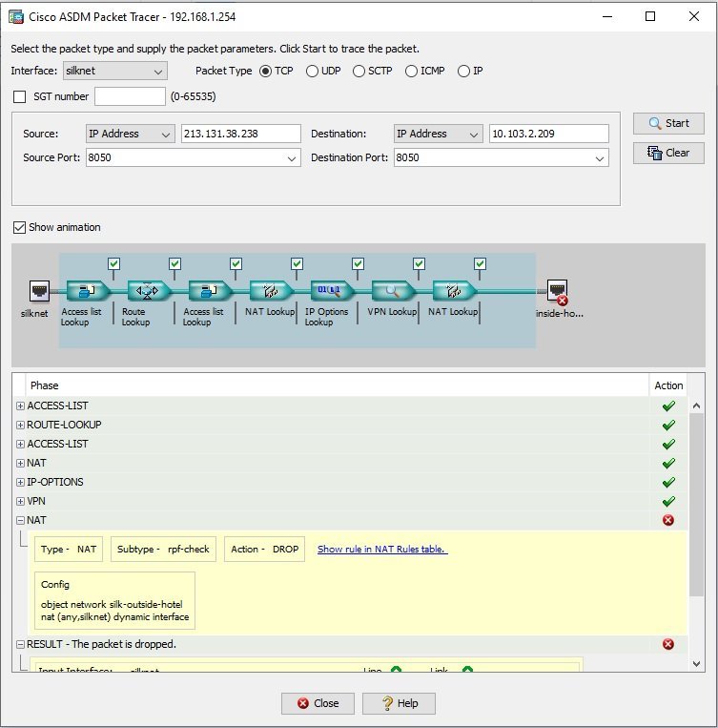Click the Config object network silk-outside-hotel text

(x=112, y=605)
